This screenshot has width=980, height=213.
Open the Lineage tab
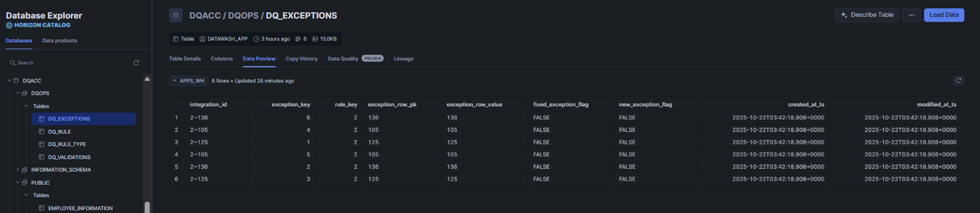point(403,59)
